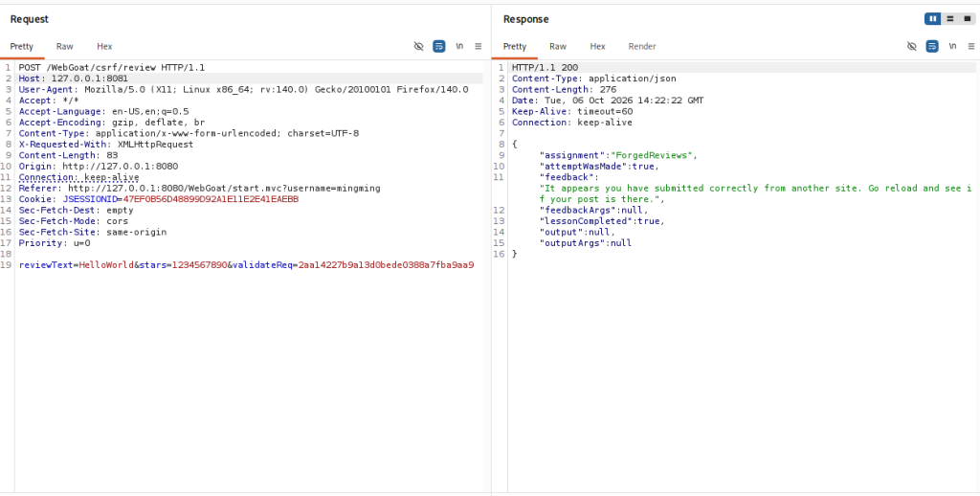Open the Request panel hamburger options menu
980x496 pixels.
(479, 46)
